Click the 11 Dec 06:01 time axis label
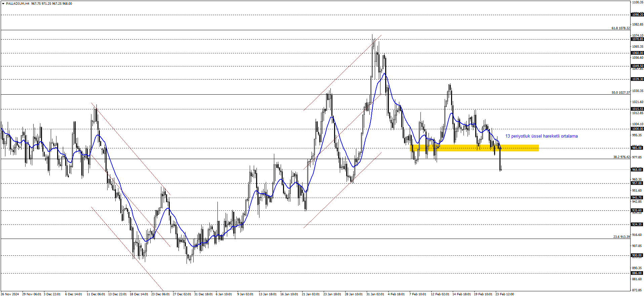The width and height of the screenshot is (644, 298). click(96, 294)
